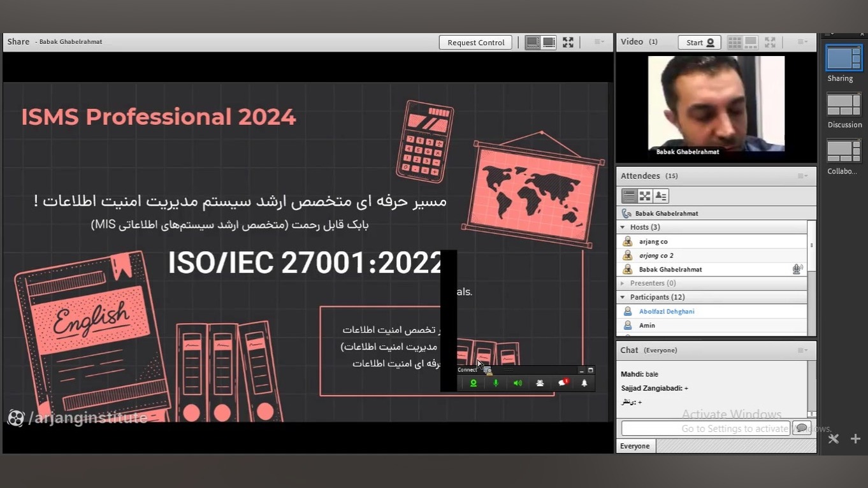
Task: Toggle Share pod full screen
Action: [x=568, y=42]
